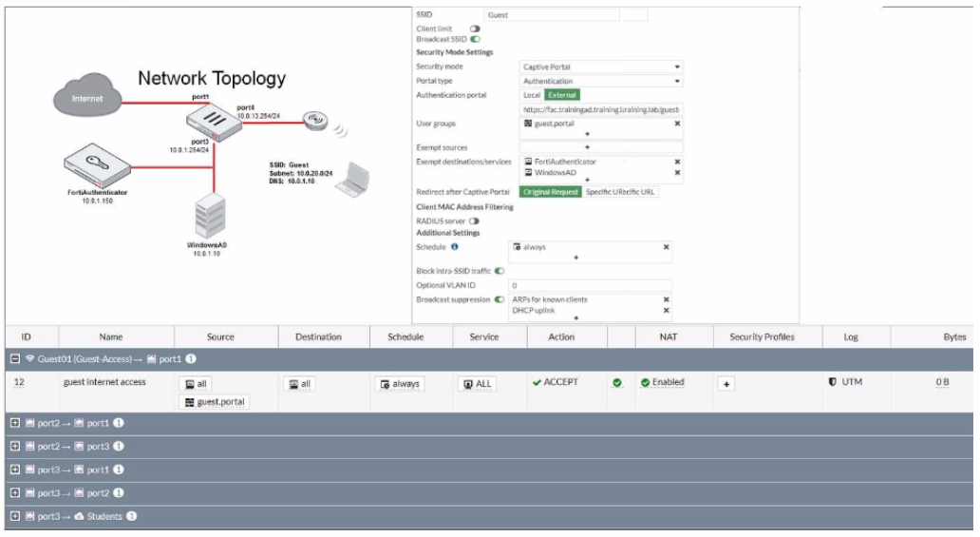Click the Action column header

[x=567, y=336]
